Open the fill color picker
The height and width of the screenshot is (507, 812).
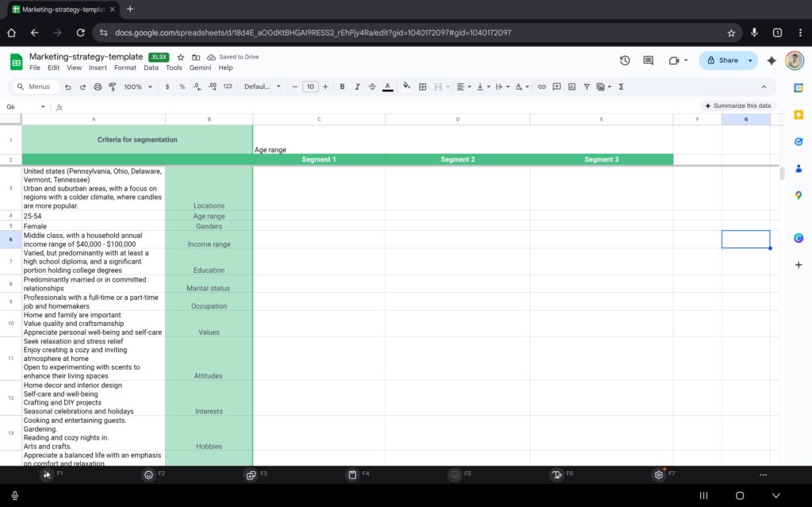[407, 86]
